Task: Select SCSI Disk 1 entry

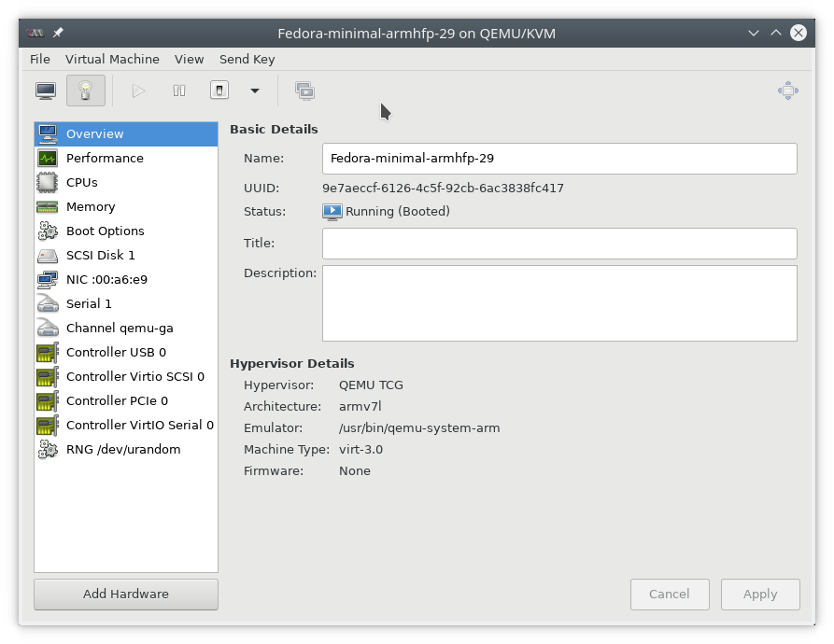Action: point(126,255)
